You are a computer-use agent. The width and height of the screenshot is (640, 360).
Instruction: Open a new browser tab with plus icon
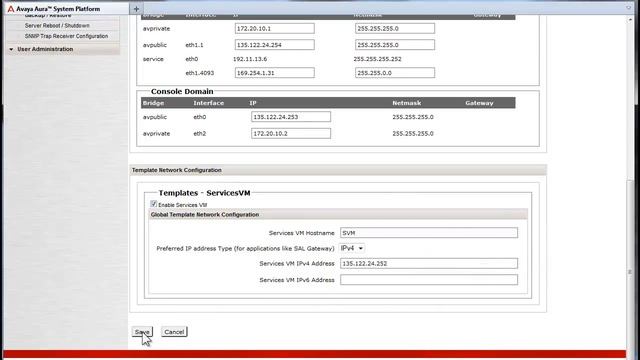tap(136, 9)
